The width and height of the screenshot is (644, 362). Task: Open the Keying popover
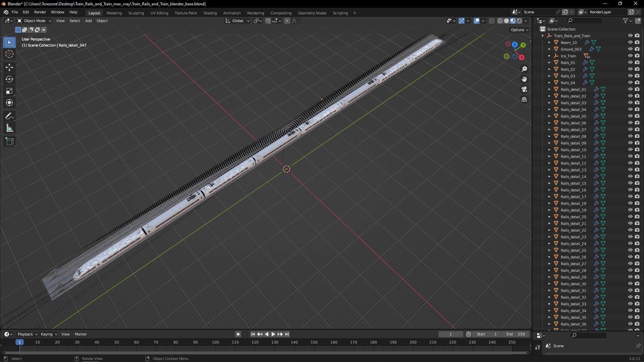tap(49, 334)
